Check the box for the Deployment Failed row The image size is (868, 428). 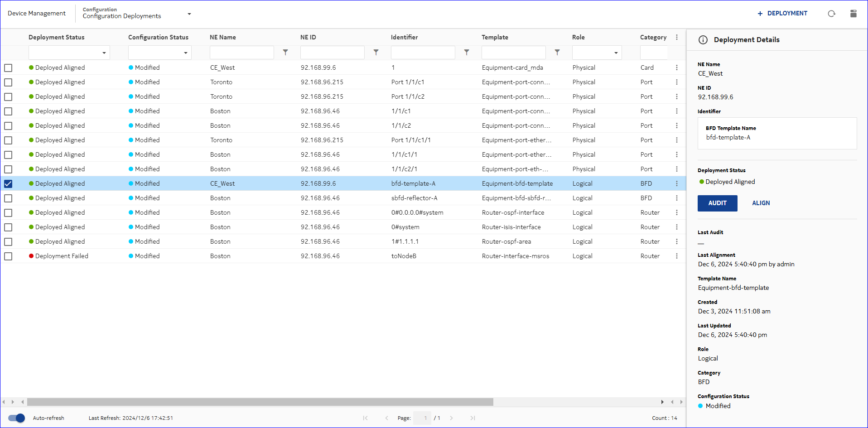(x=8, y=256)
